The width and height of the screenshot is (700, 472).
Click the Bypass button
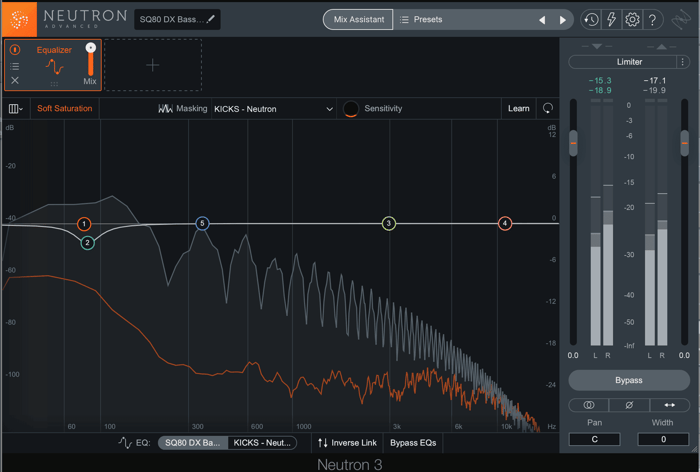pos(629,380)
